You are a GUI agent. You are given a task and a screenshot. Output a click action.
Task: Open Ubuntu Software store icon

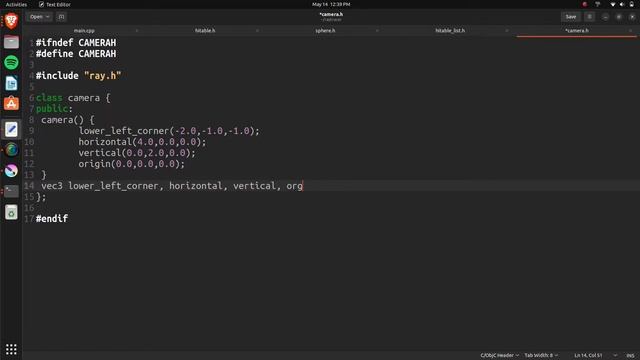(11, 104)
